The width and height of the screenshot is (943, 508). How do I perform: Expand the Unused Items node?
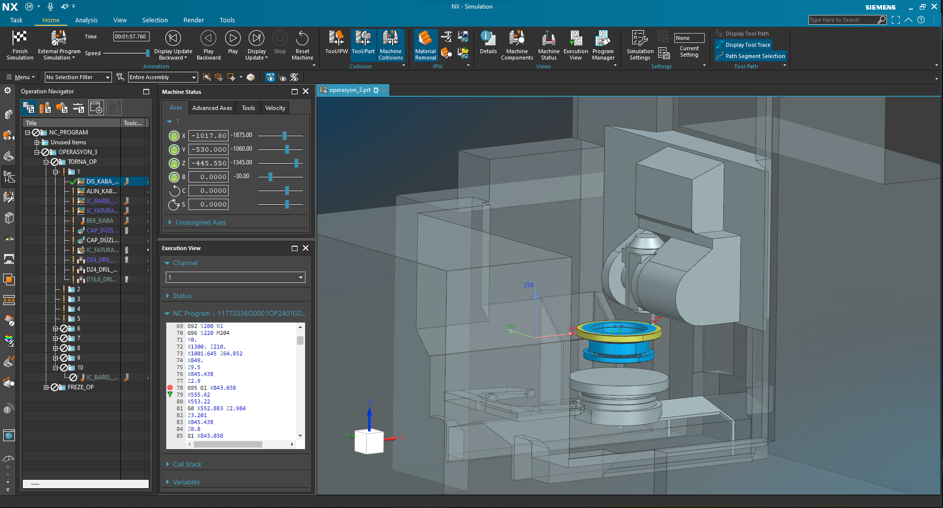click(37, 142)
